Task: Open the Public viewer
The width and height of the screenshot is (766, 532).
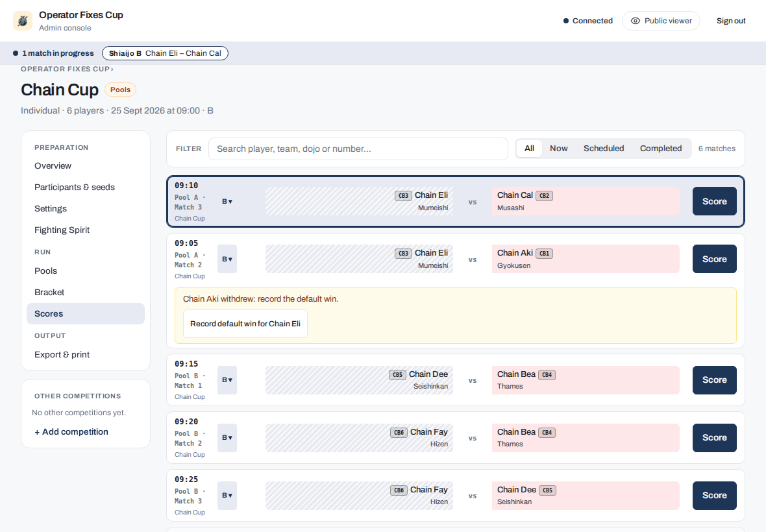Action: coord(661,21)
